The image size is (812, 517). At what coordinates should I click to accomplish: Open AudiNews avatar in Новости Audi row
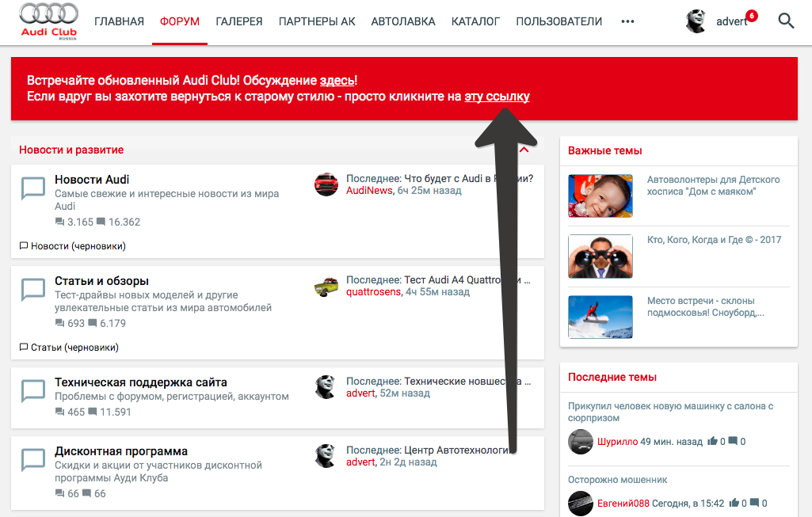click(326, 184)
